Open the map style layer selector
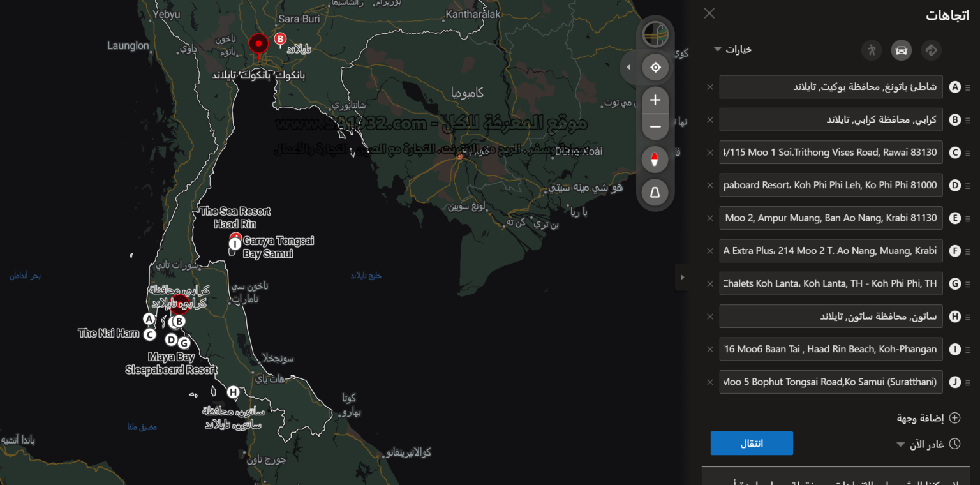Image resolution: width=980 pixels, height=485 pixels. point(655,34)
